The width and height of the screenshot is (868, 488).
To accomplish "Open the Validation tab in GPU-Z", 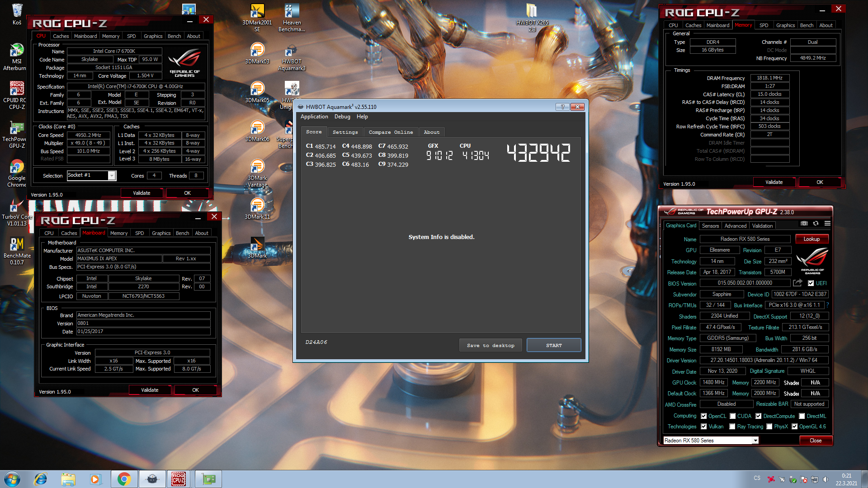I will pos(762,226).
